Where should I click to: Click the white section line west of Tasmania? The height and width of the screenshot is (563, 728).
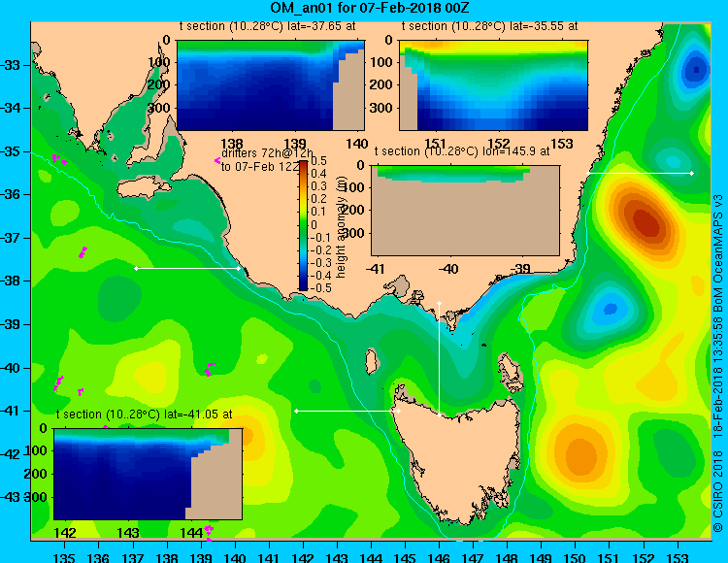point(347,412)
